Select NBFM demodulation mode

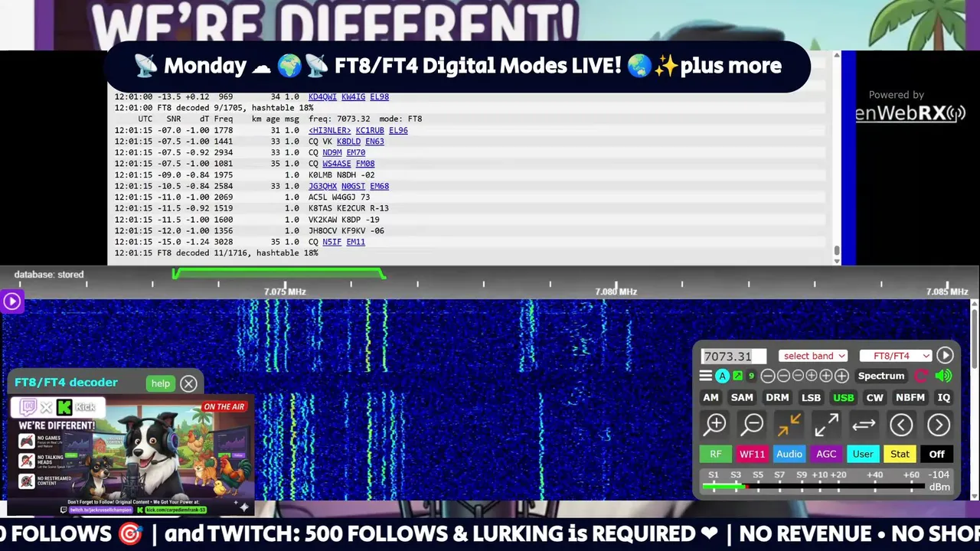910,397
